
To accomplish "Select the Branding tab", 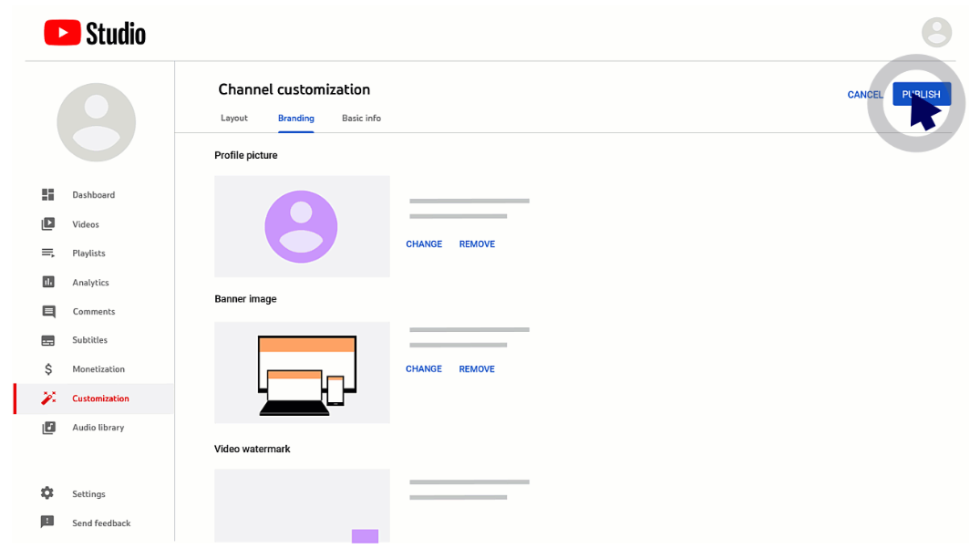I will (x=295, y=119).
